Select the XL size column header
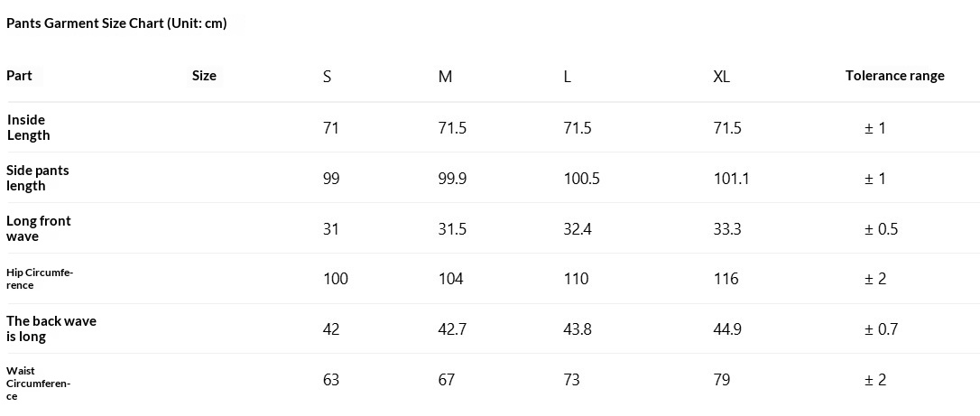The height and width of the screenshot is (416, 980). point(722,78)
